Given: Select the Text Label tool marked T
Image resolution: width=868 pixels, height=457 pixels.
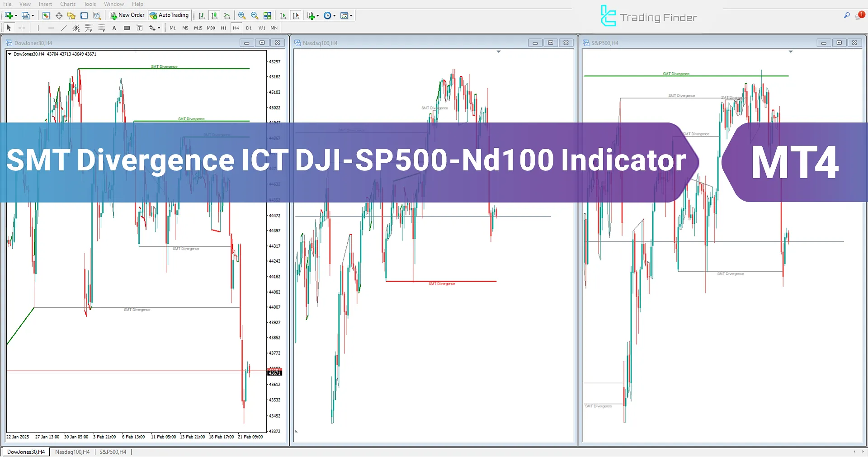Looking at the screenshot, I should 140,28.
